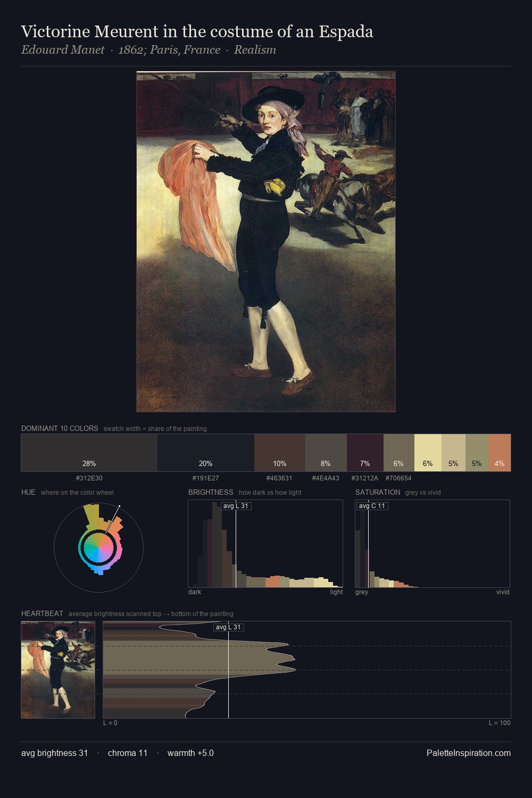Click the saturation histogram chart
Screen dimensions: 532x798
433,544
